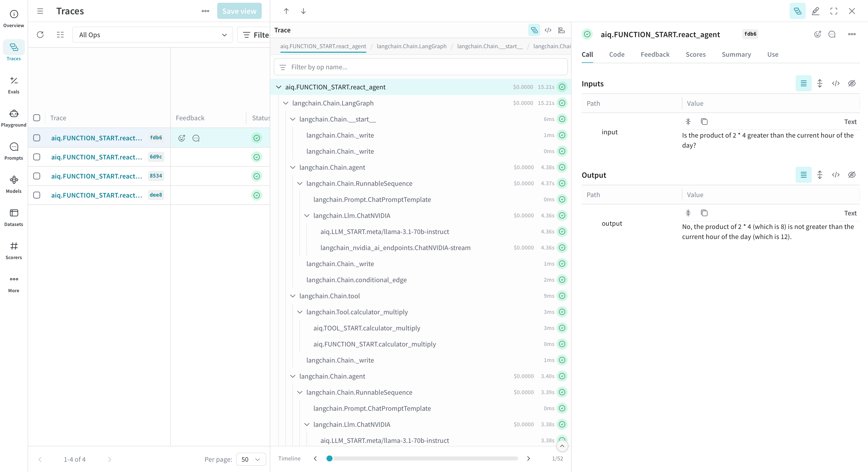Viewport: 868px width, 472px height.
Task: Select the checkbox in the Trace table header
Action: (x=36, y=117)
